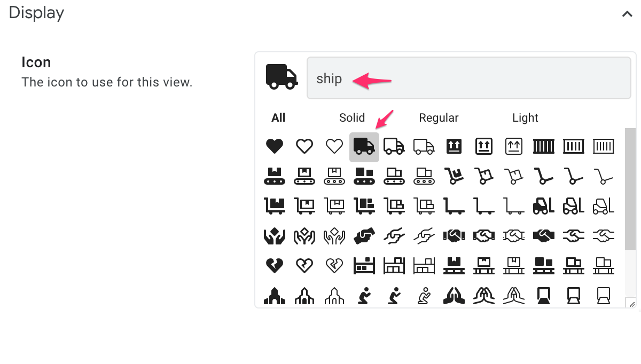Select the solid kneeling person icon
Screen dimensions: 641x364
pyautogui.click(x=364, y=295)
